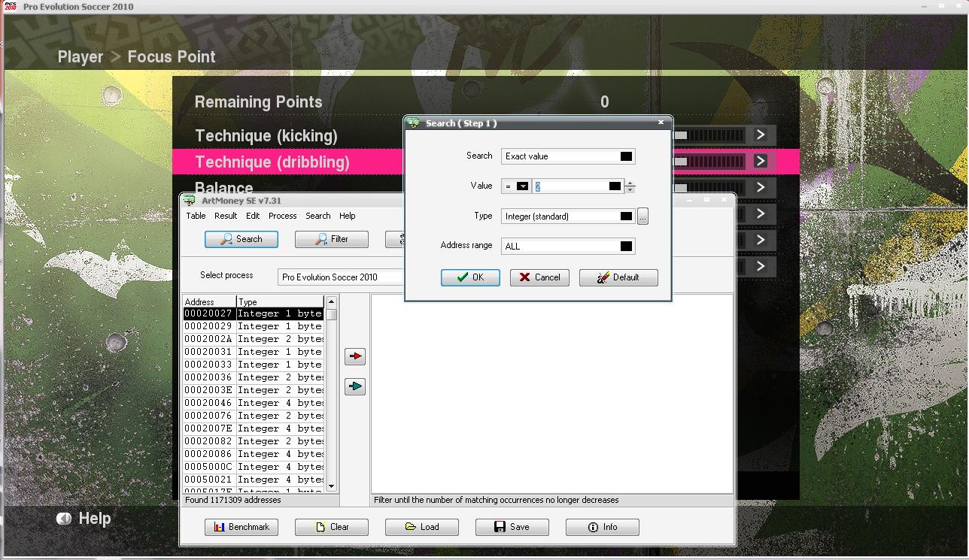Click the address list scroll down arrow
Viewport: 969px width, 560px height.
pos(331,486)
